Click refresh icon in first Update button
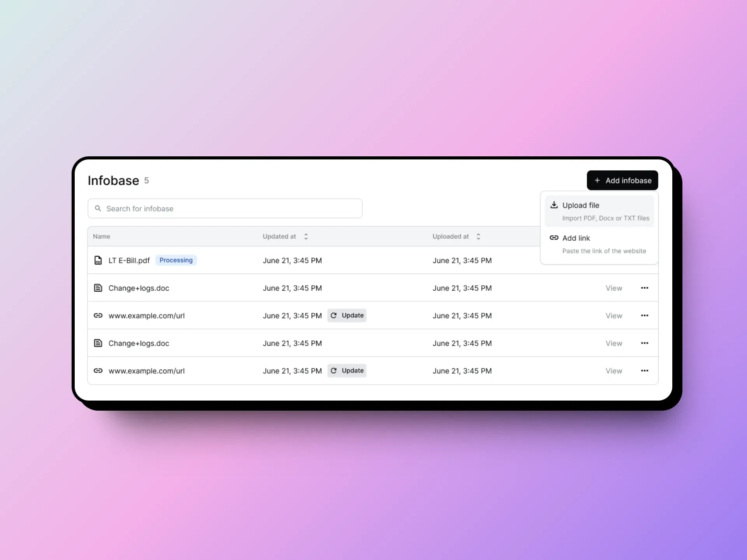This screenshot has width=747, height=560. pyautogui.click(x=334, y=315)
